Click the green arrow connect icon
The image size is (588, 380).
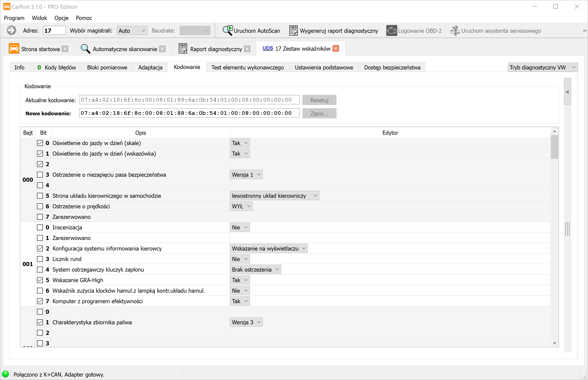coord(11,31)
